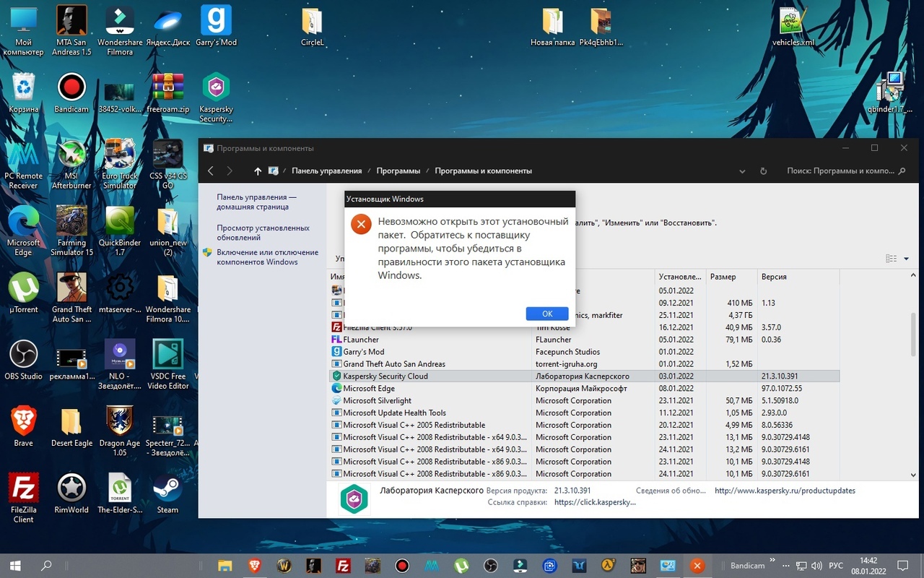Select the Bandicam desktop shortcut
Screen dimensions: 924x578
click(x=71, y=92)
